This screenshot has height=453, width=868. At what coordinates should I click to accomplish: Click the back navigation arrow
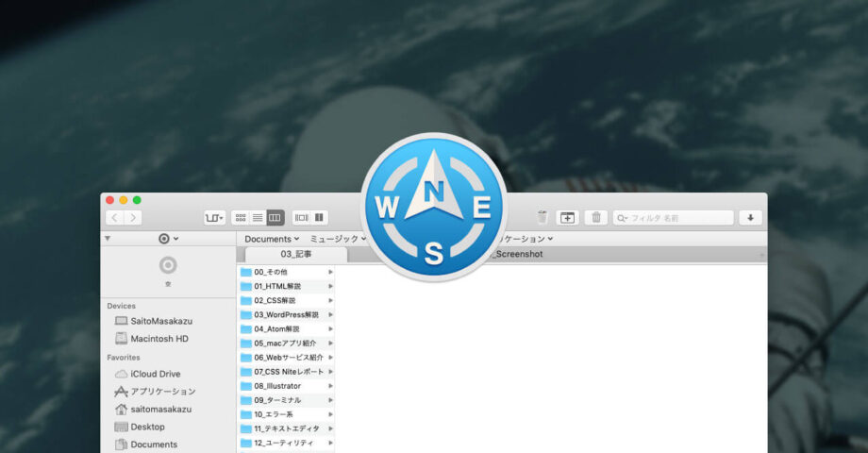pyautogui.click(x=115, y=218)
